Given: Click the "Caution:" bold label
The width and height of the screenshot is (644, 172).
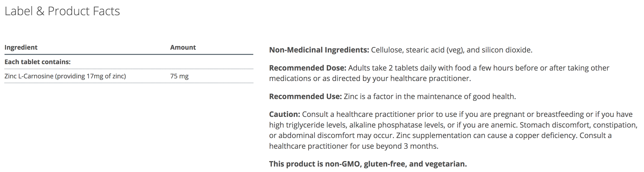Looking at the screenshot, I should pos(284,114).
